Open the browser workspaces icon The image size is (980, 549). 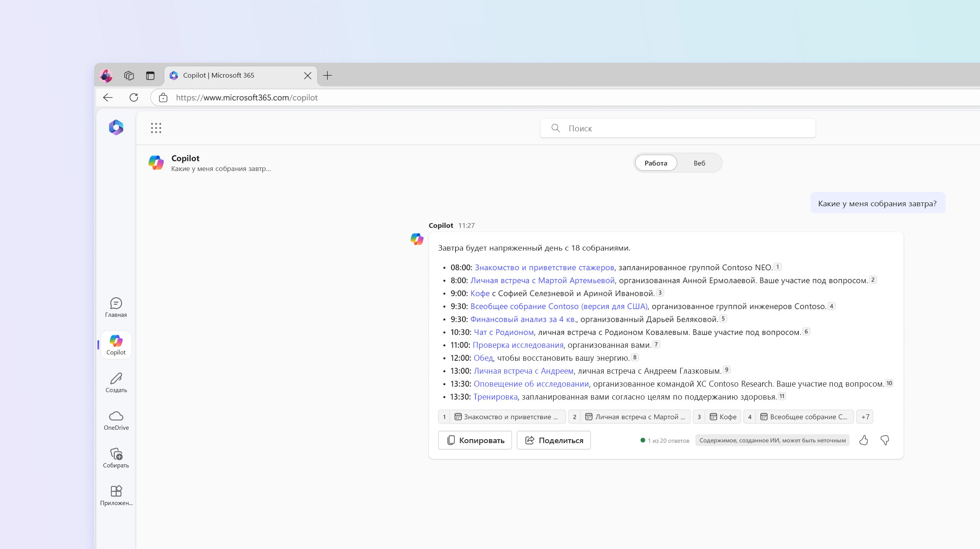[x=129, y=75]
